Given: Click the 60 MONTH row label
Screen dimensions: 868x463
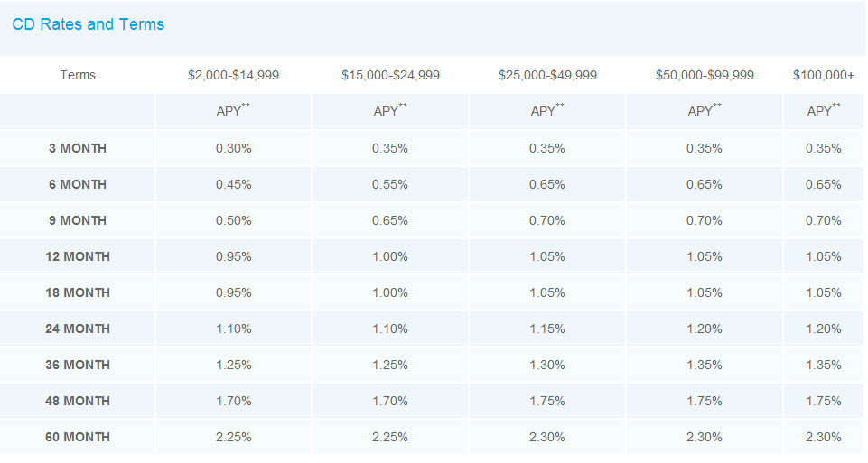Looking at the screenshot, I should click(78, 437).
